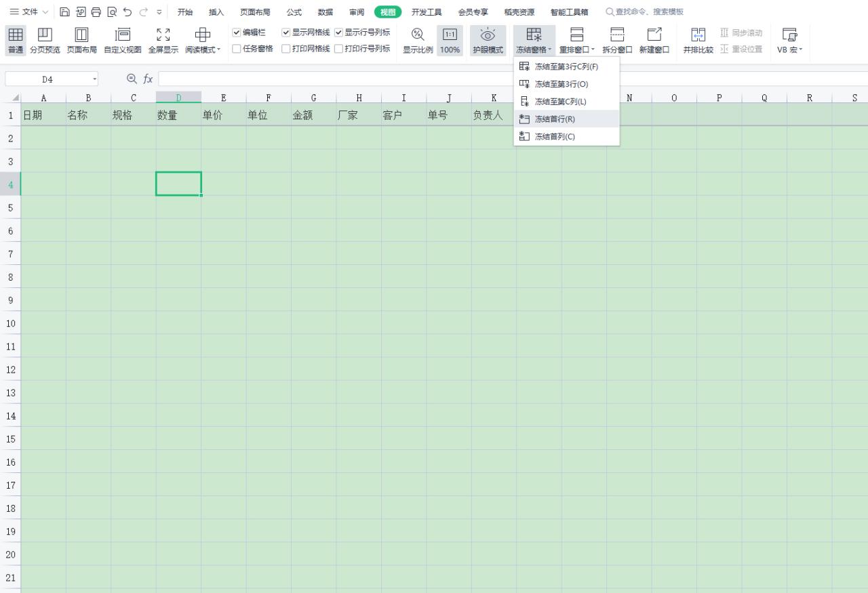
Task: Uncheck 显示网格线 checkbox
Action: pyautogui.click(x=285, y=33)
